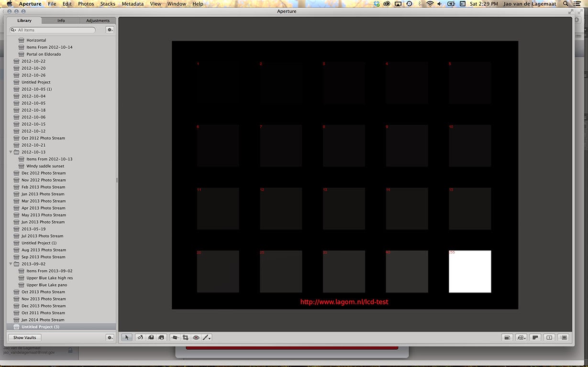Click the first viewer button at bottom right
Screen dimensions: 588x367
tap(507, 337)
